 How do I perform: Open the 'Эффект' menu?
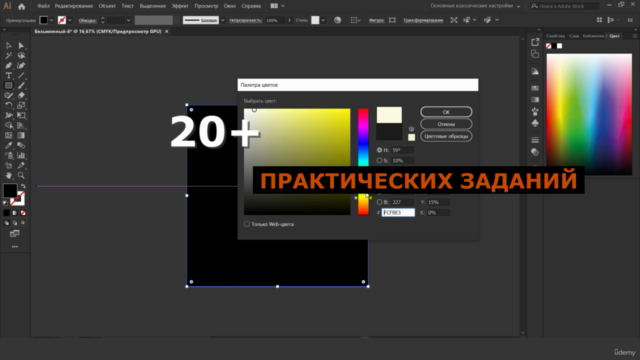[x=180, y=6]
